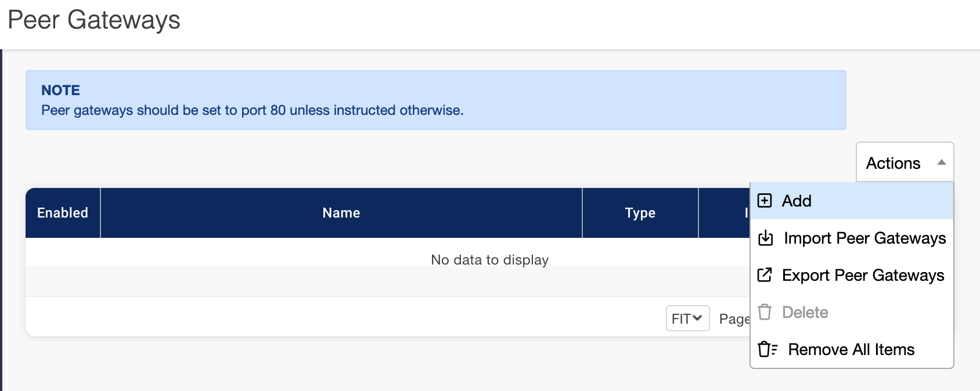Image resolution: width=980 pixels, height=391 pixels.
Task: Sort by the Name column header
Action: tap(341, 213)
